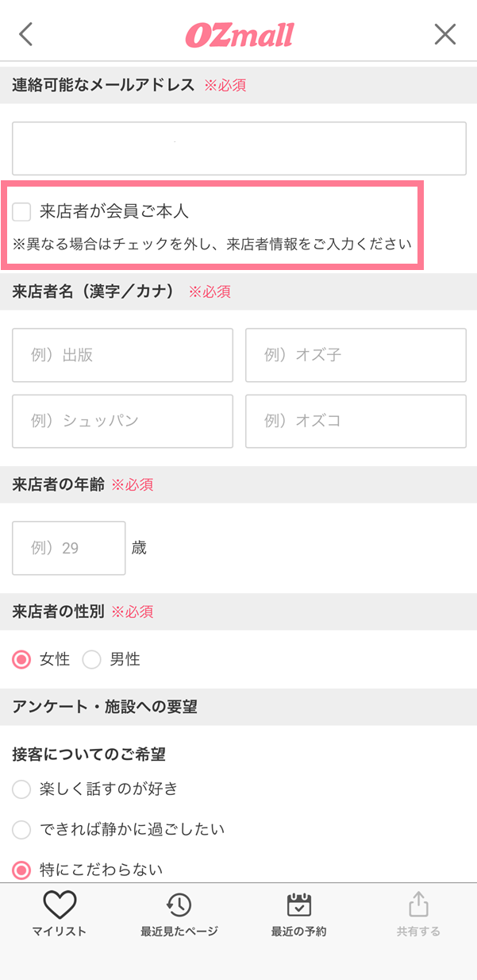Select 女性 radio button

click(x=22, y=659)
